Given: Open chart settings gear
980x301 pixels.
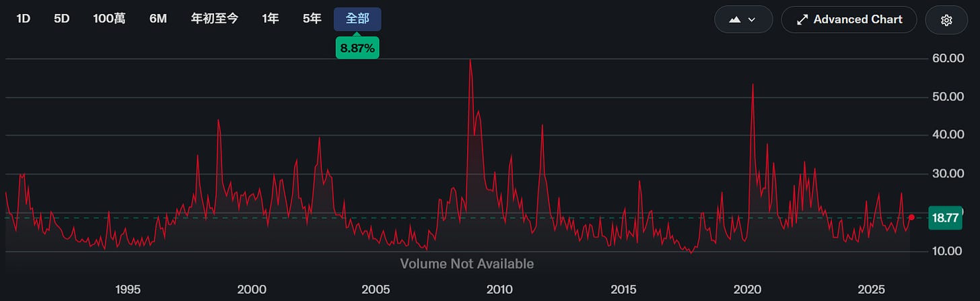Looking at the screenshot, I should pos(946,20).
